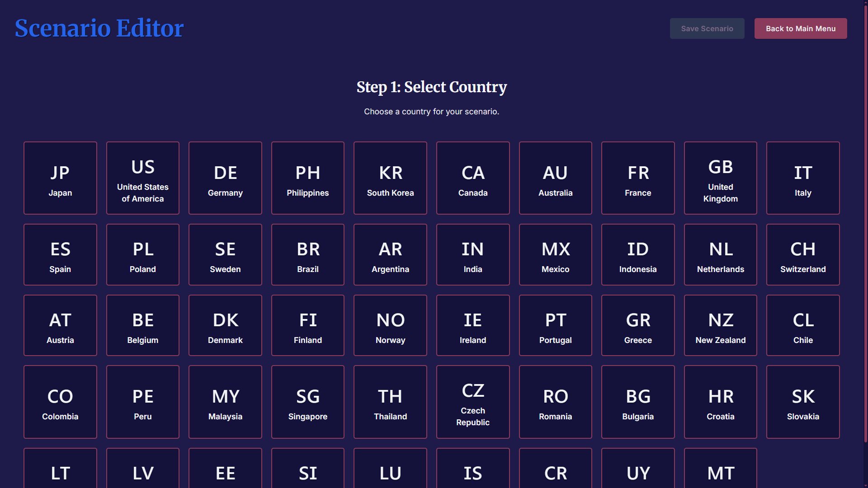Choose the Netherlands tile

(721, 255)
